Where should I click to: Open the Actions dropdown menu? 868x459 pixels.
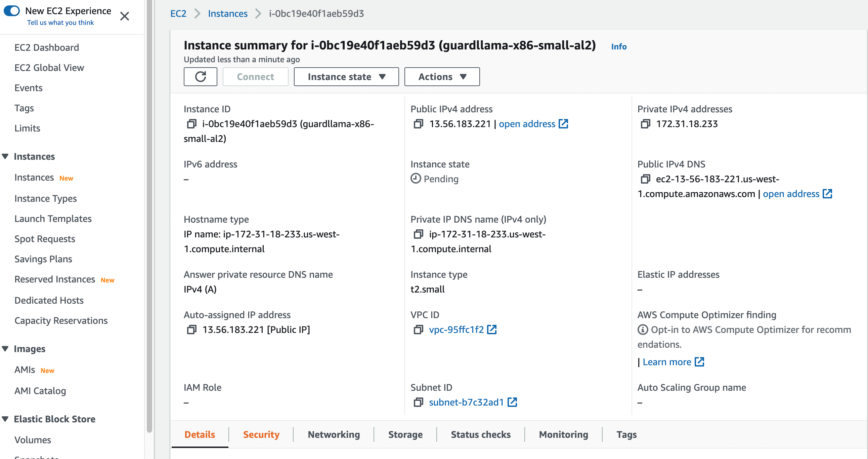[442, 77]
